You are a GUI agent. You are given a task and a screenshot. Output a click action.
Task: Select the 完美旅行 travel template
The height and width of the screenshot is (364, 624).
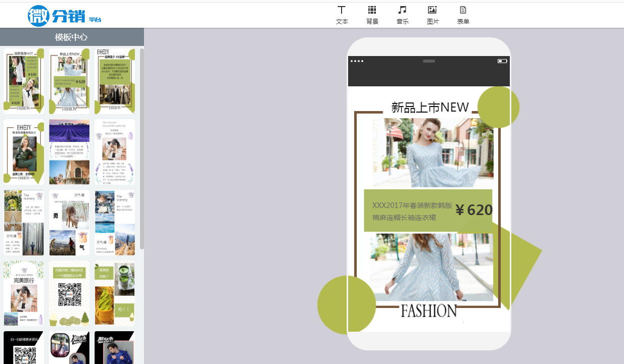point(24,293)
